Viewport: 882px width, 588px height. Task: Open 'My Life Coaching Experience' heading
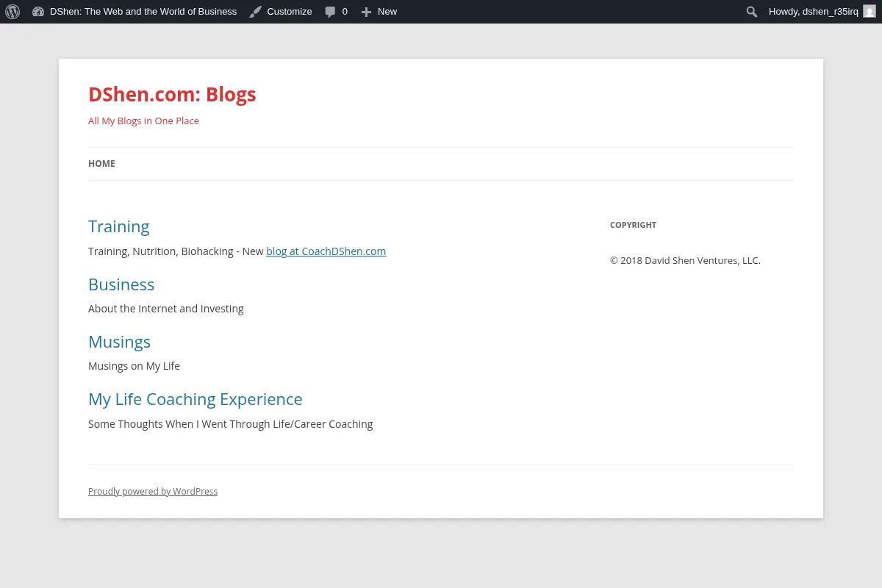[196, 399]
